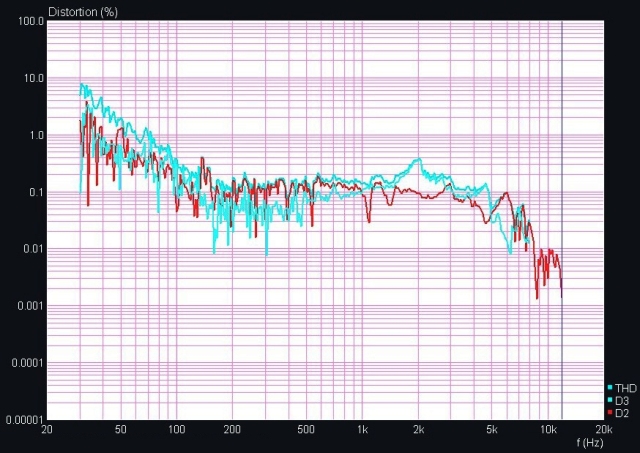The width and height of the screenshot is (640, 453).
Task: Click the 0.1 y-axis value
Action: [x=36, y=192]
